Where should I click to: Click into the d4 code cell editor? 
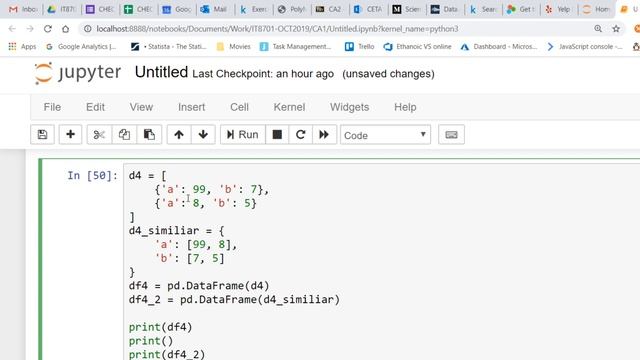click(x=382, y=262)
